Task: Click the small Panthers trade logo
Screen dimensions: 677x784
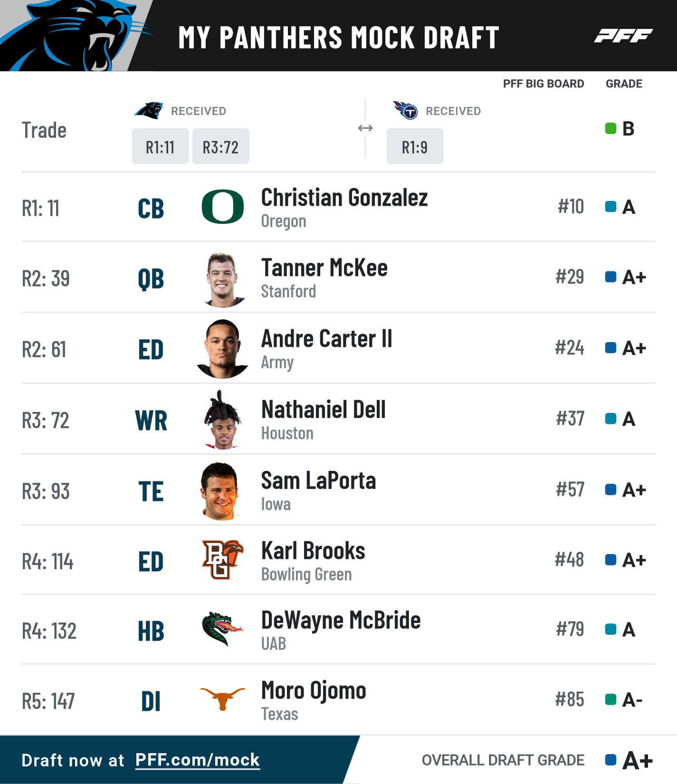Action: click(149, 110)
